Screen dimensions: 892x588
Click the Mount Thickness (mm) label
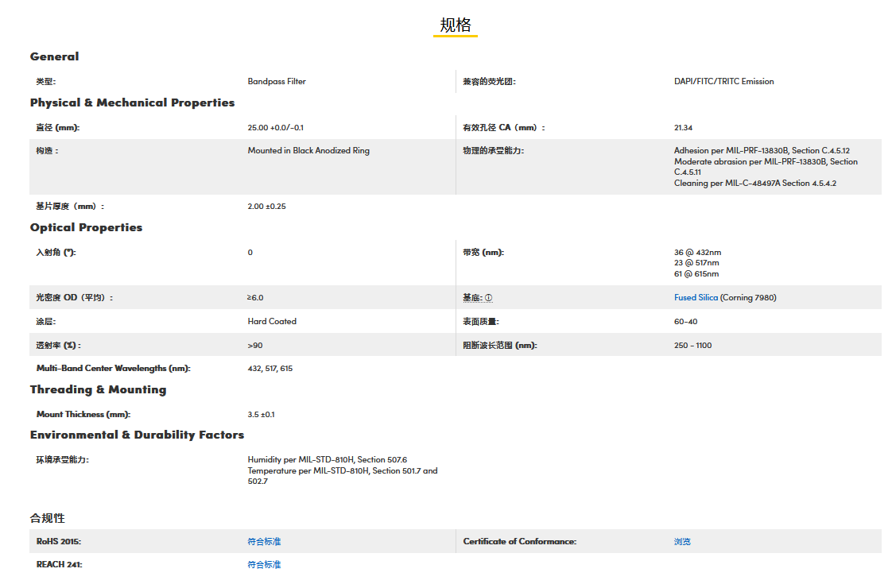point(83,415)
